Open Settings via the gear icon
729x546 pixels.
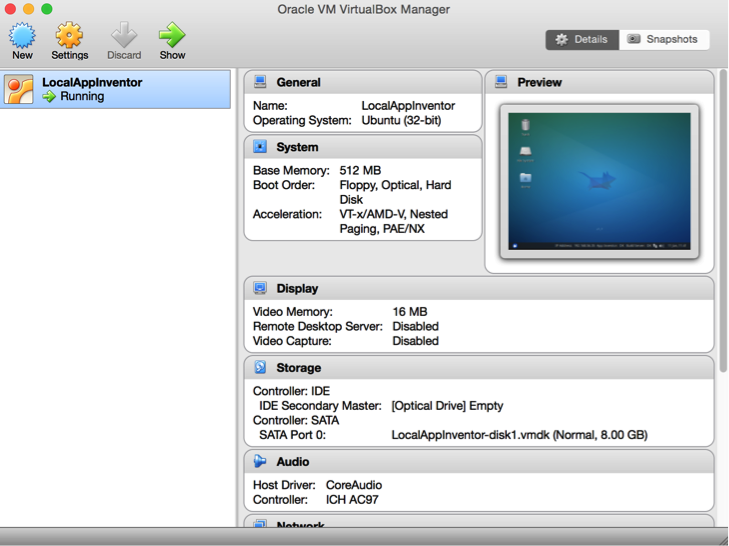(x=69, y=35)
